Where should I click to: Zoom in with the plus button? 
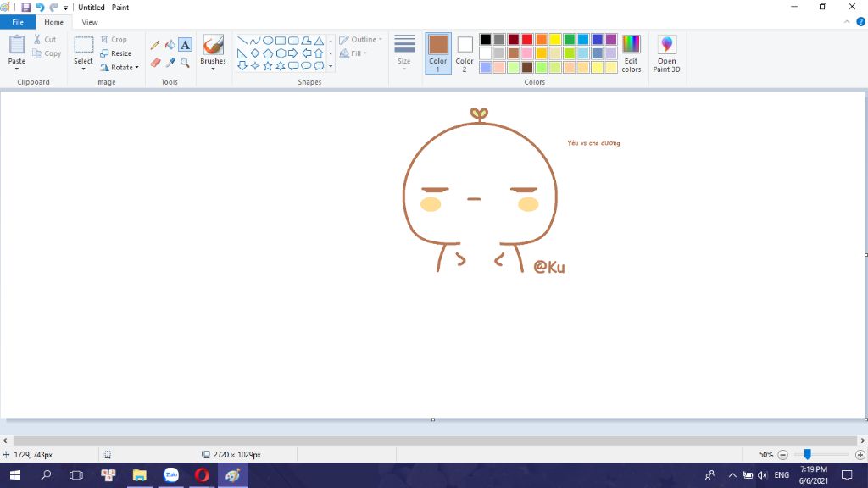coord(860,455)
